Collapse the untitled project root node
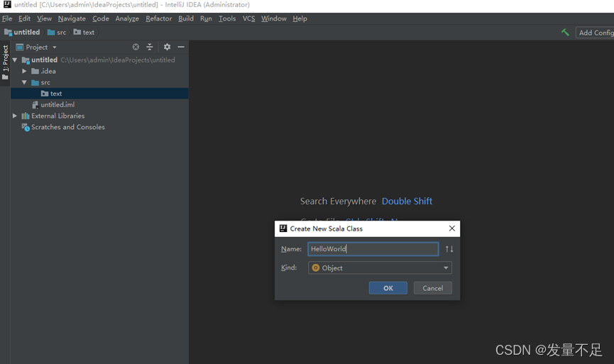Image resolution: width=614 pixels, height=364 pixels. tap(15, 60)
